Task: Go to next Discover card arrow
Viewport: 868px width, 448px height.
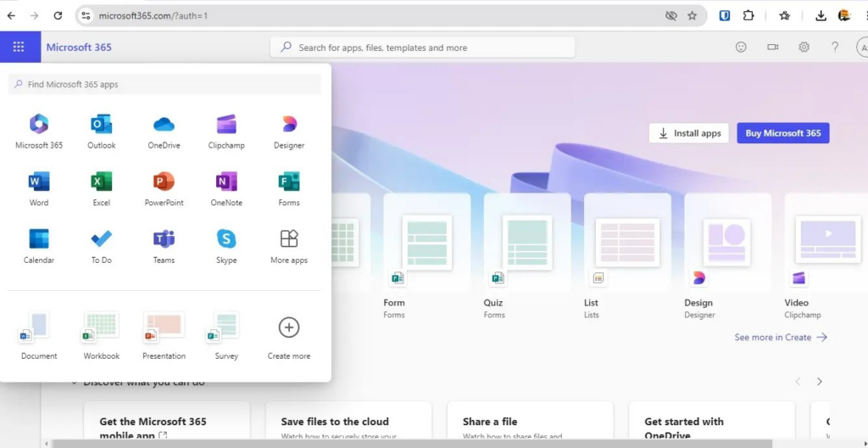Action: click(820, 382)
